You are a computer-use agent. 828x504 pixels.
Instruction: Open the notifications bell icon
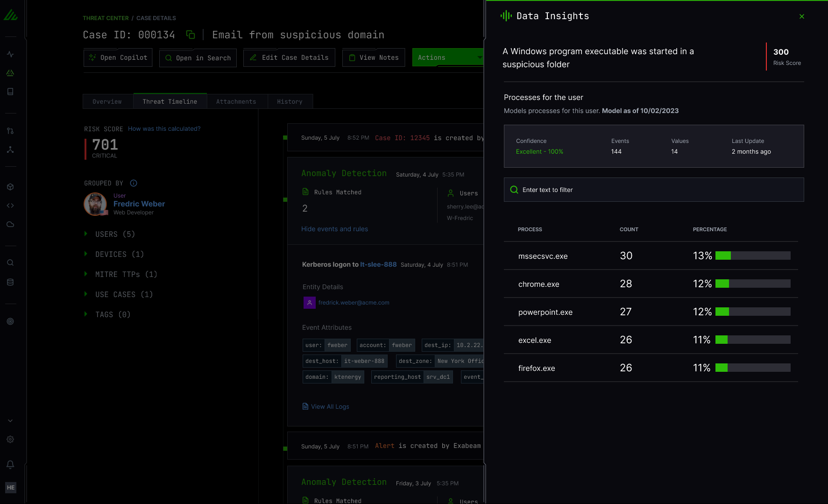[x=10, y=464]
